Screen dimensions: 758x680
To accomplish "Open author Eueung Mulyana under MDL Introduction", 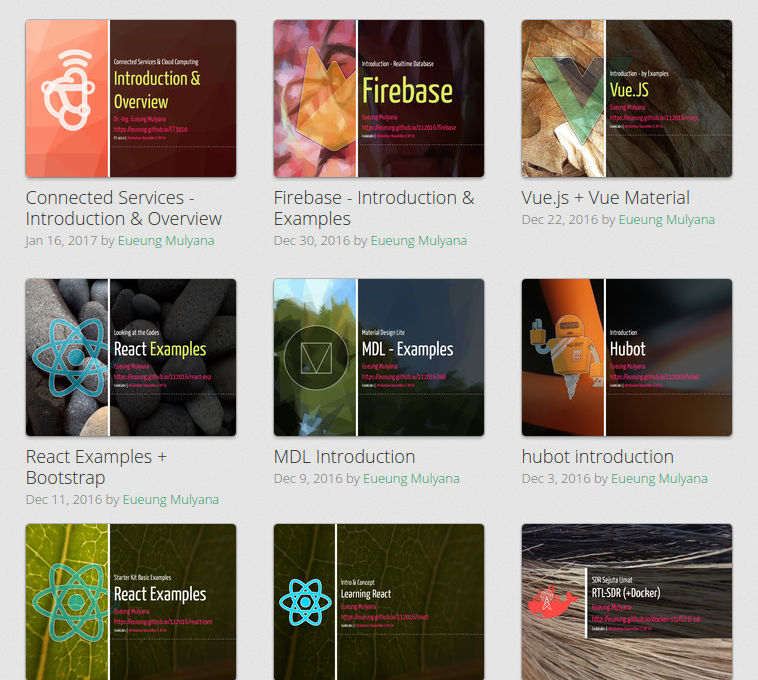I will pyautogui.click(x=411, y=479).
